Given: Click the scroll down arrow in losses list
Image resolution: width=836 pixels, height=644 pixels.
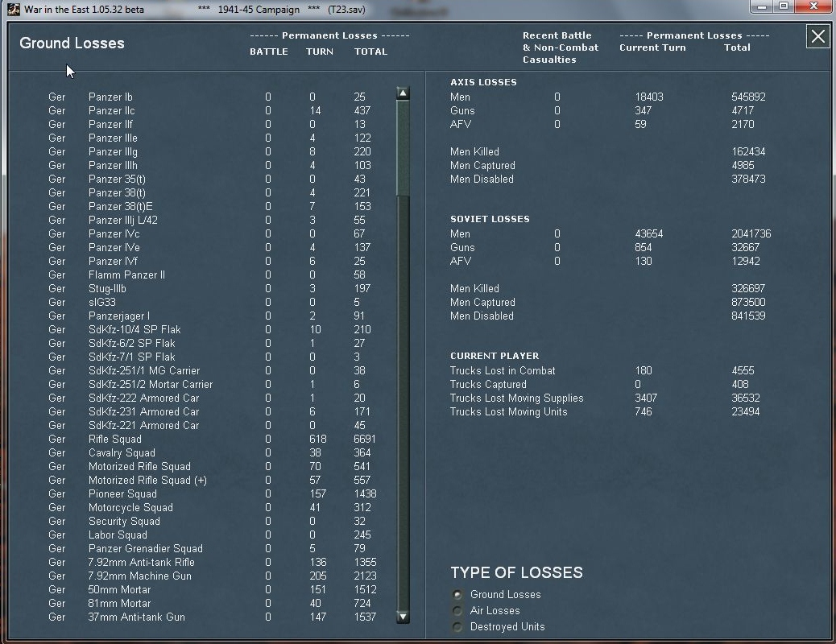Looking at the screenshot, I should click(x=403, y=617).
